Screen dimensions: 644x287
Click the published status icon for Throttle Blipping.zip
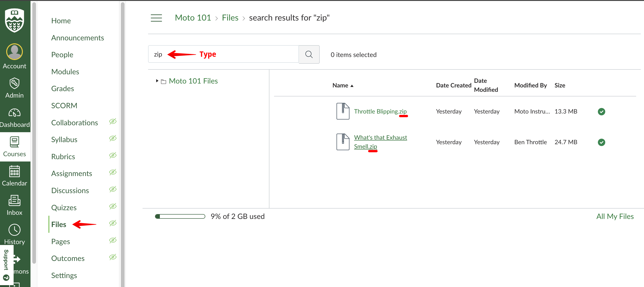point(601,111)
